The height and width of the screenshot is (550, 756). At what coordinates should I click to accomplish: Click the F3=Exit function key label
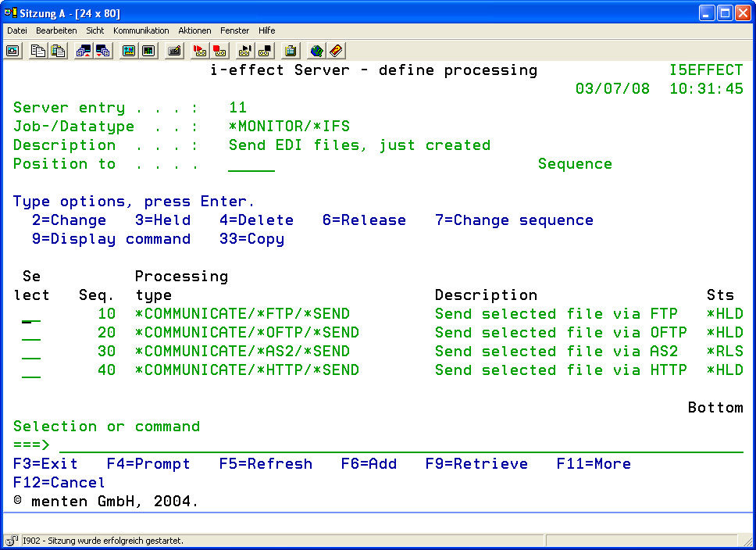tap(45, 464)
